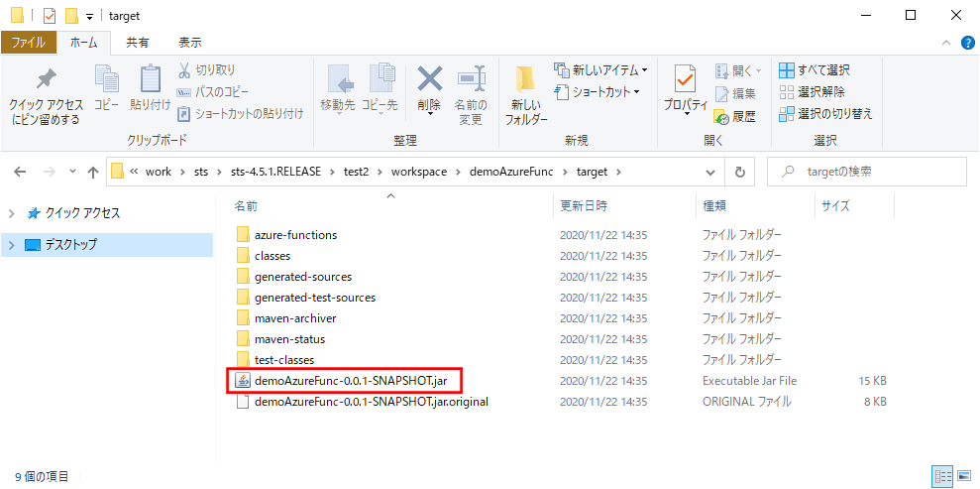Click the Delete (削除) X icon
980x489 pixels.
click(430, 78)
